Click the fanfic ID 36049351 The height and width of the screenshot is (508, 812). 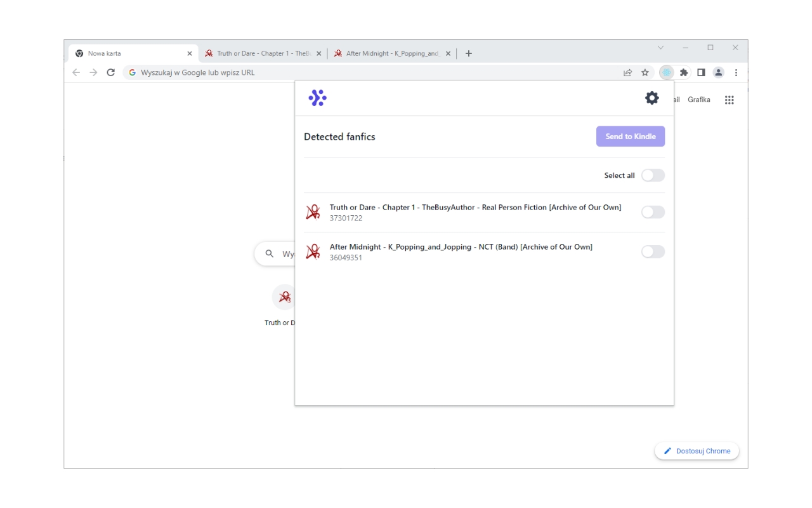346,258
